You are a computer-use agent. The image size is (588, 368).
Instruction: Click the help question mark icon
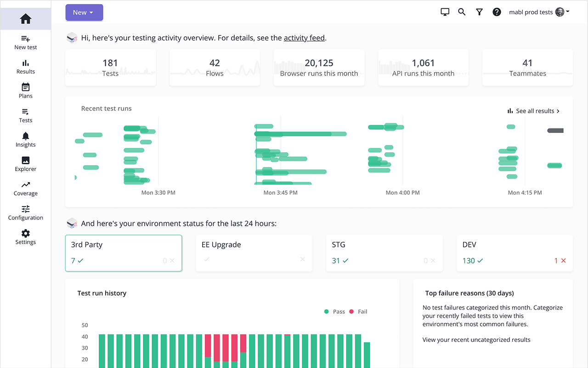[x=497, y=12]
